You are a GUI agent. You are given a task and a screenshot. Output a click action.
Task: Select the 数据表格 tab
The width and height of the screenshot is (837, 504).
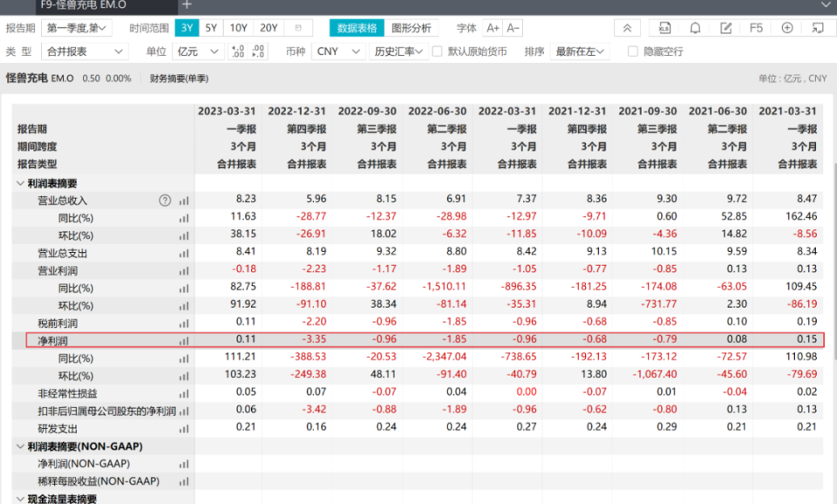pyautogui.click(x=357, y=28)
